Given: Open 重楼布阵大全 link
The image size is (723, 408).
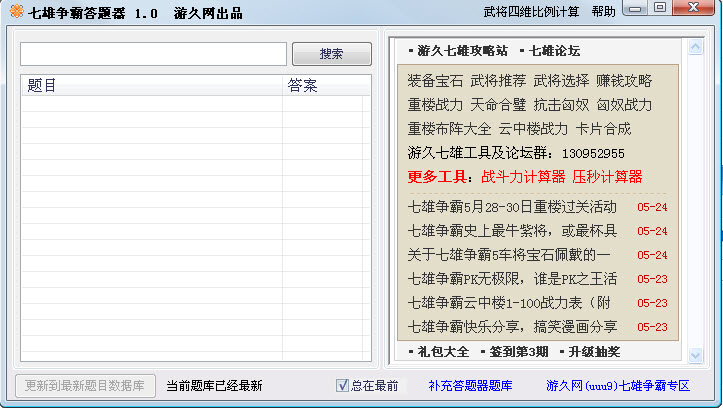Looking at the screenshot, I should [x=450, y=129].
